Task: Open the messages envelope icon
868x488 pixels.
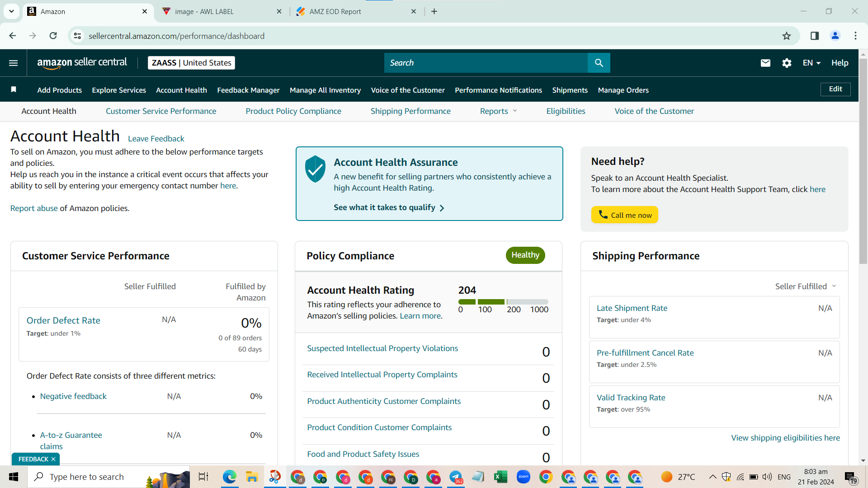Action: (765, 63)
